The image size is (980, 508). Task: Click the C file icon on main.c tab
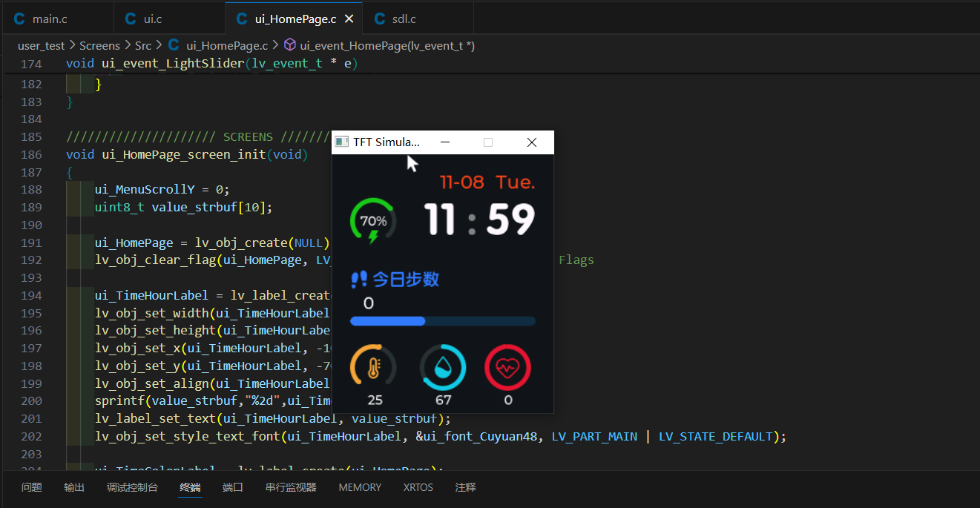[x=19, y=19]
